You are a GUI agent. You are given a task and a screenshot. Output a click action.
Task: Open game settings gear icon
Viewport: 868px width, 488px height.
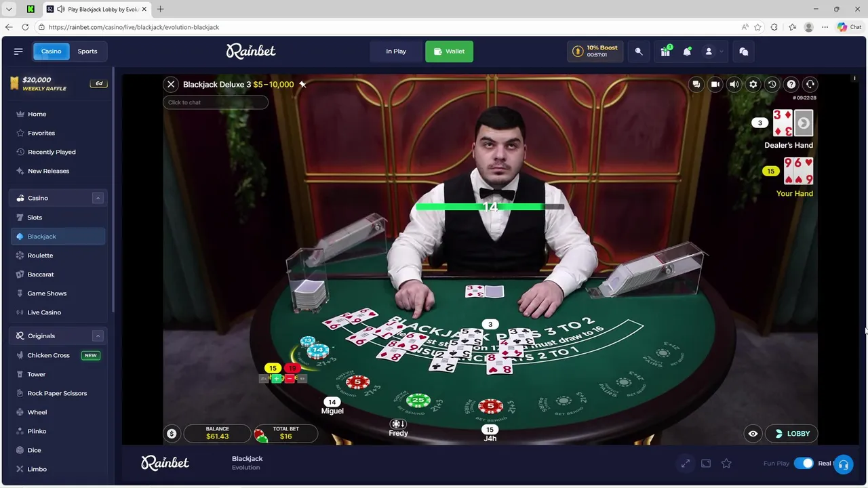tap(753, 84)
